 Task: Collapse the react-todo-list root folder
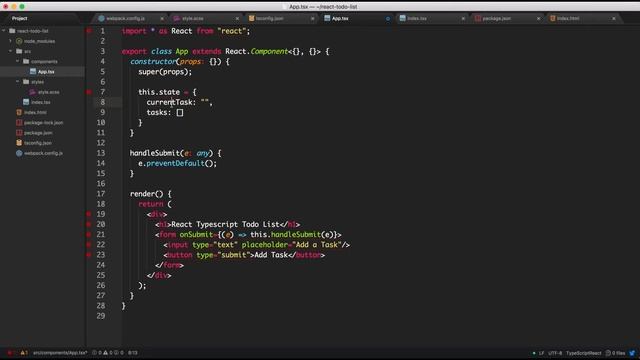click(4, 31)
